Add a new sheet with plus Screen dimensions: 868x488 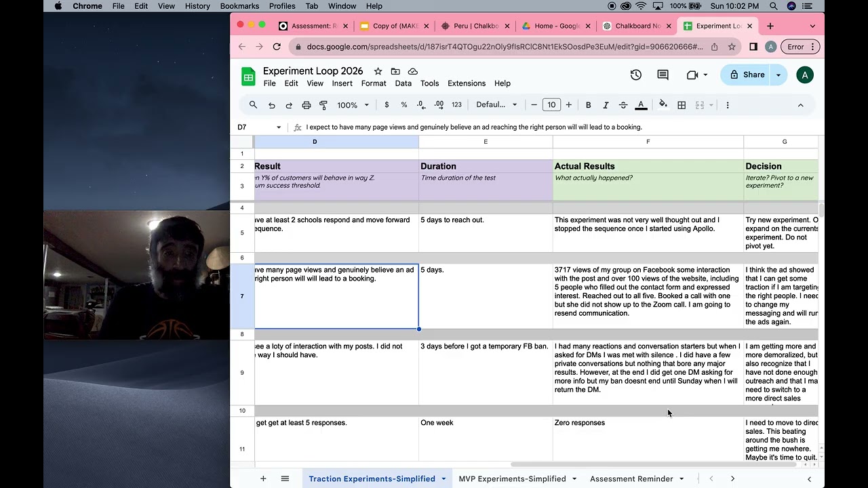tap(263, 479)
